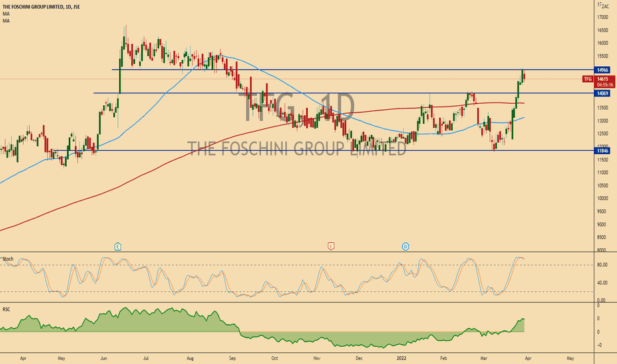617x364 pixels.
Task: Click the Nov time axis label
Action: tap(317, 359)
